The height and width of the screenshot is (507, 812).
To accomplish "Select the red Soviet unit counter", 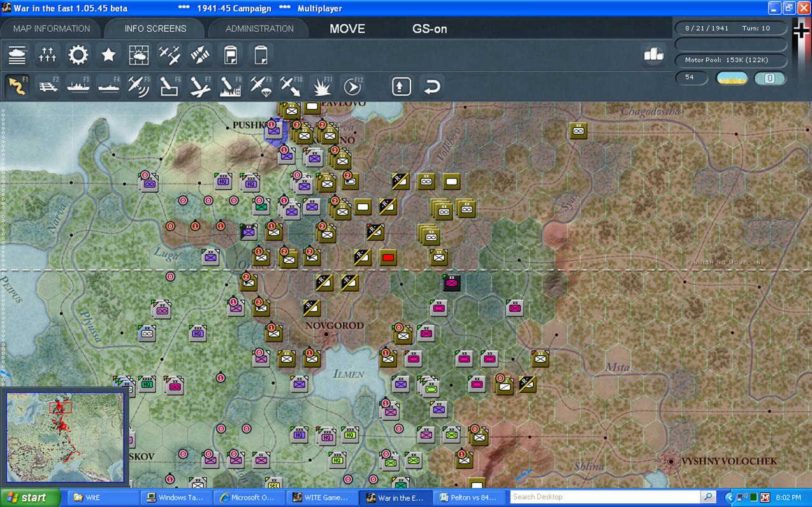I will pyautogui.click(x=388, y=257).
